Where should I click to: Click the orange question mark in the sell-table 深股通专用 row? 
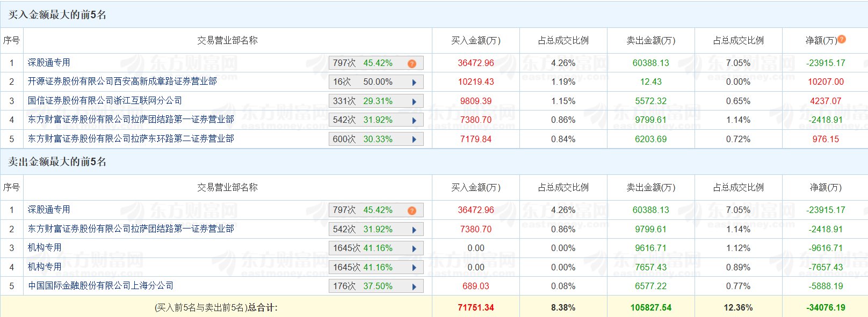click(x=412, y=210)
